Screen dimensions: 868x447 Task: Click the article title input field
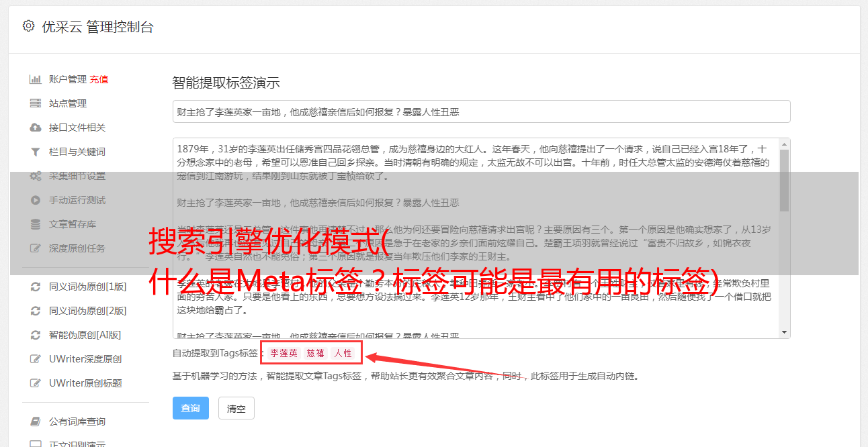481,111
